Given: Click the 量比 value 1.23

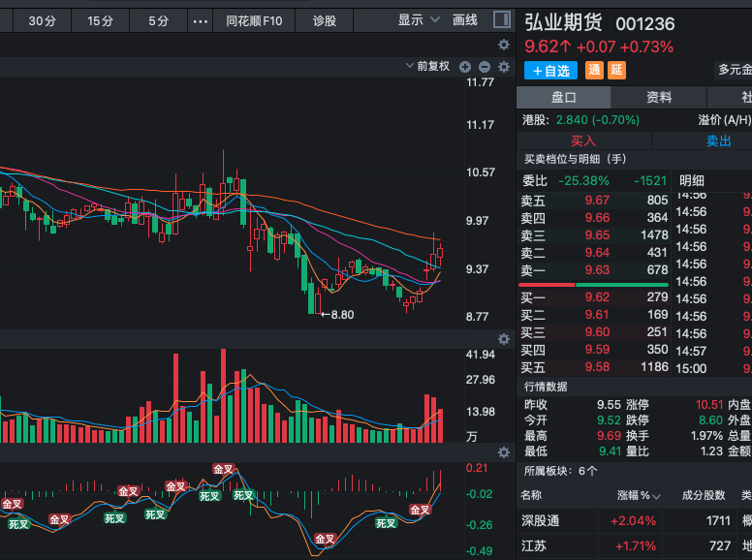Looking at the screenshot, I should (711, 451).
